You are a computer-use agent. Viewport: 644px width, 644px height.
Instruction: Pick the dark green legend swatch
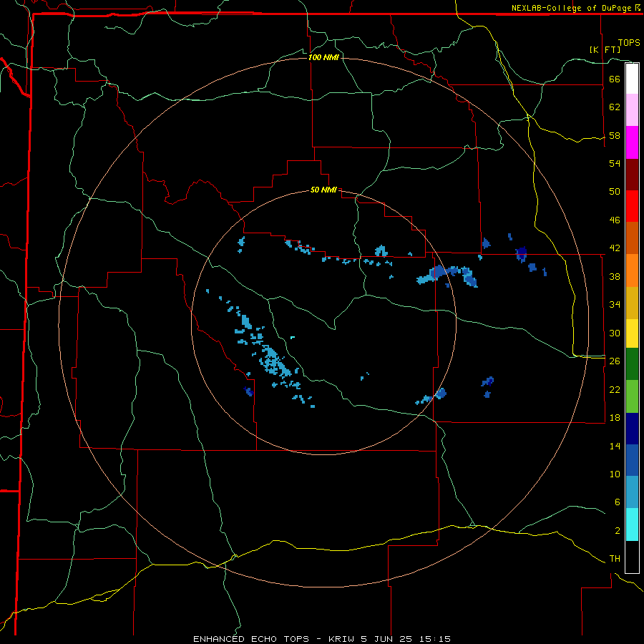pyautogui.click(x=632, y=364)
